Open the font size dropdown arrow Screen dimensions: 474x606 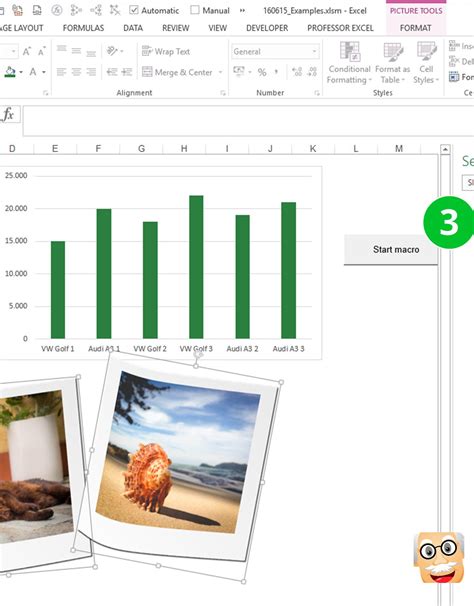[14, 51]
